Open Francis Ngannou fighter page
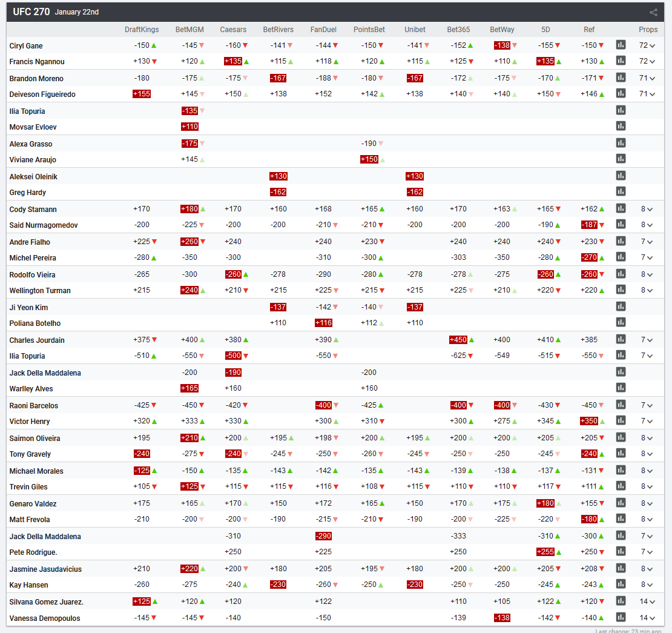Viewport: 672px width, 633px height. click(x=37, y=62)
